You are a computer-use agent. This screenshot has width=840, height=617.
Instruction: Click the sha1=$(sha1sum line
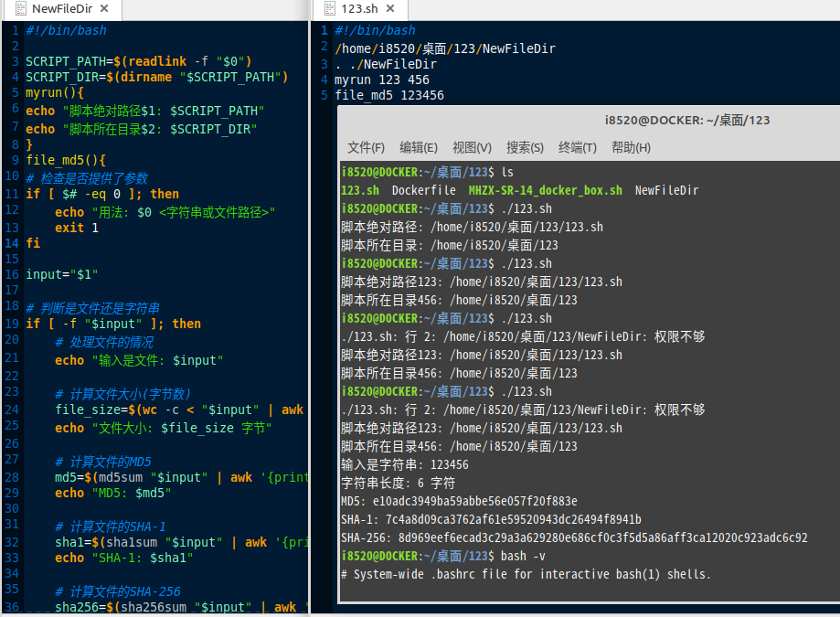tap(181, 542)
